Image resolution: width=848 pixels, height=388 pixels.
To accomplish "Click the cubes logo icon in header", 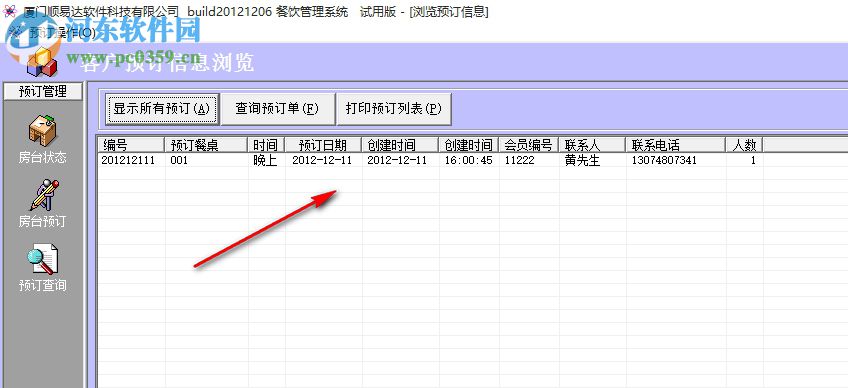I will (x=42, y=62).
